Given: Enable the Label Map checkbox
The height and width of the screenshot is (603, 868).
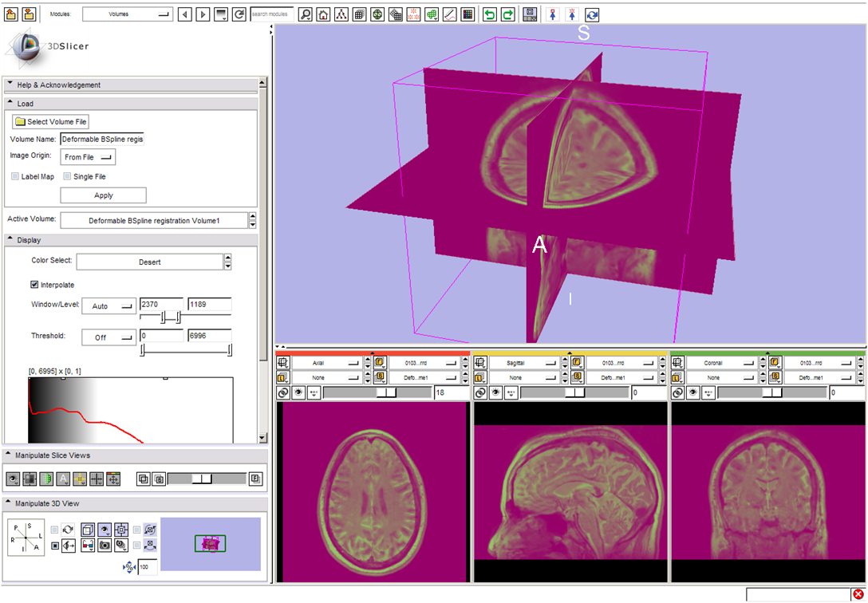Looking at the screenshot, I should 15,176.
